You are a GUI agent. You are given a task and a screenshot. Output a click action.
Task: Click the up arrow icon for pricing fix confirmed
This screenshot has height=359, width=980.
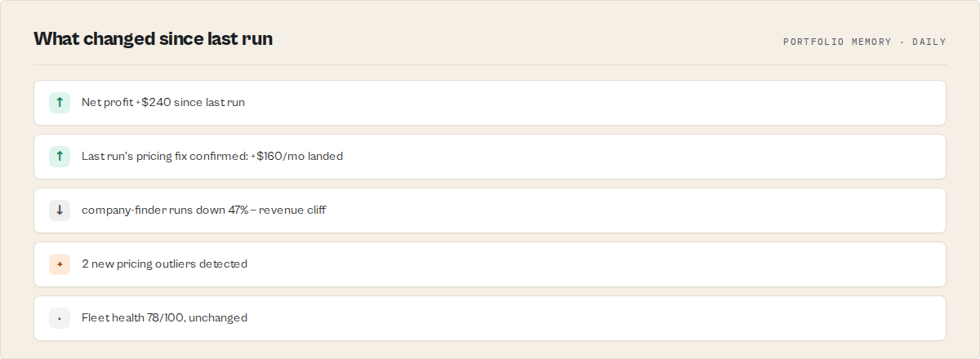coord(60,157)
